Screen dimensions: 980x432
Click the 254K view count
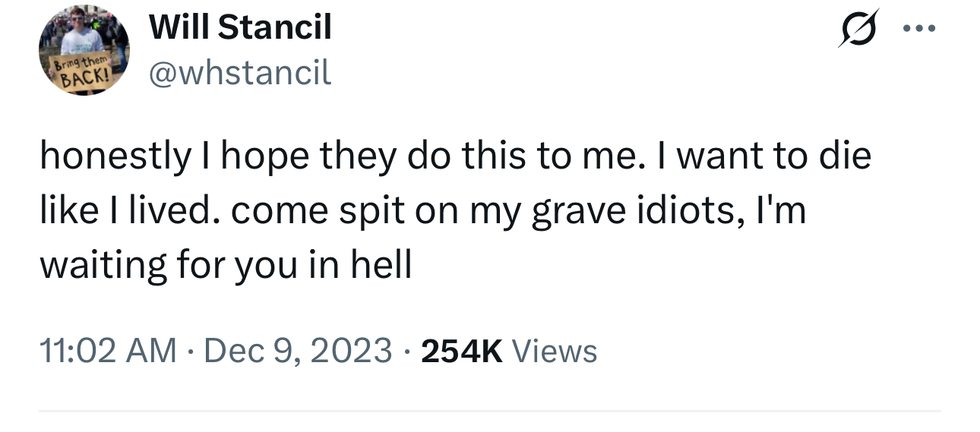(x=461, y=351)
